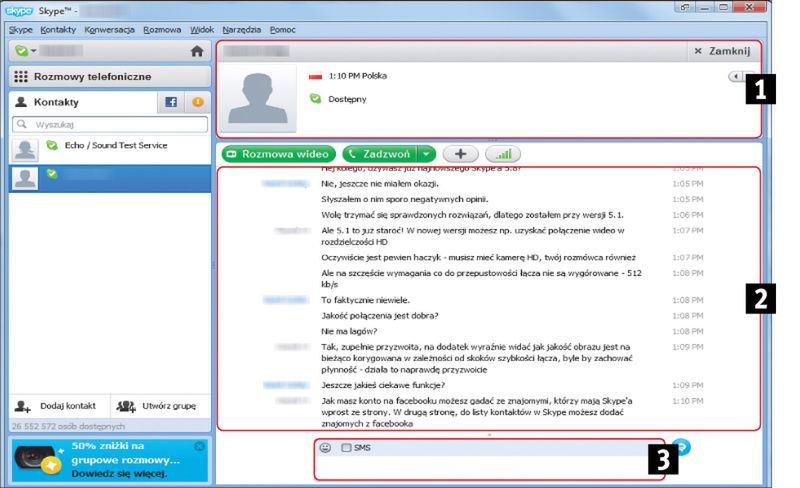Image resolution: width=800 pixels, height=488 pixels.
Task: Click the blue send message button
Action: tap(681, 447)
